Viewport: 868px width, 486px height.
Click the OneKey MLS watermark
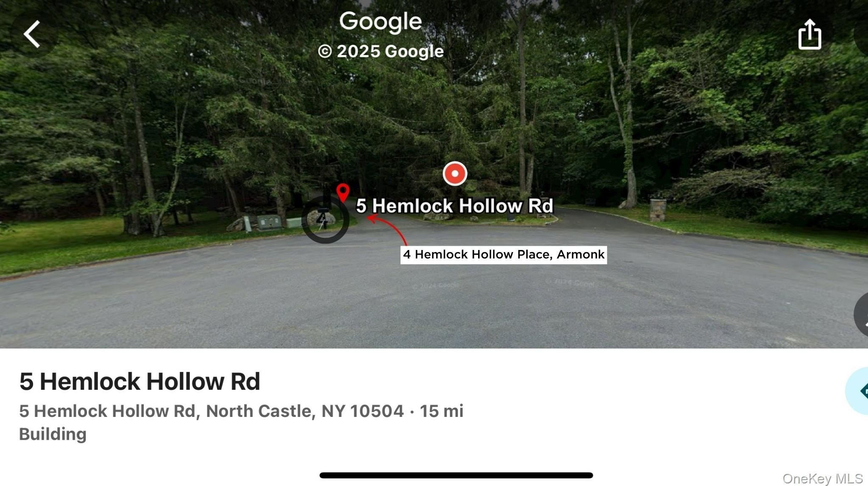pyautogui.click(x=823, y=478)
